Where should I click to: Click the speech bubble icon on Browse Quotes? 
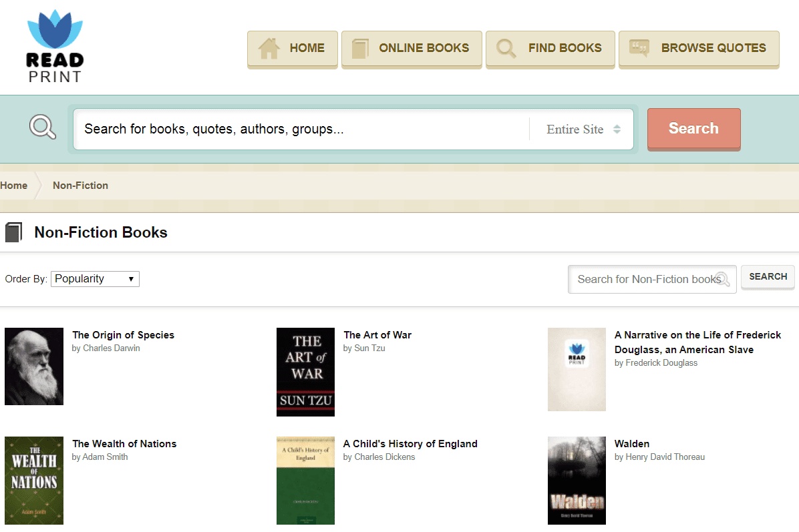coord(639,48)
